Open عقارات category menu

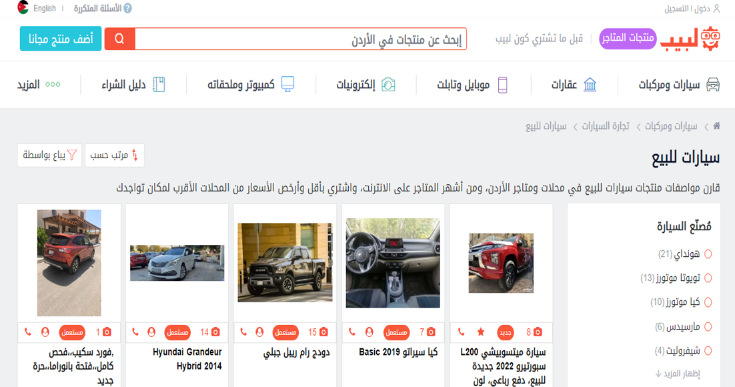pyautogui.click(x=574, y=85)
